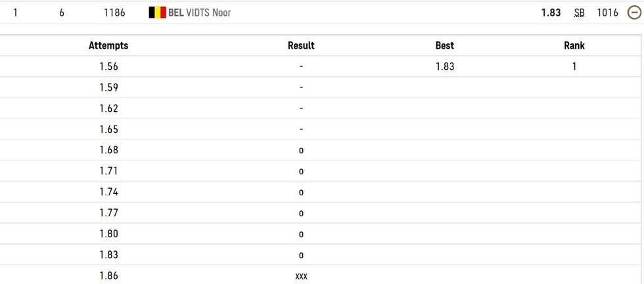644x284 pixels.
Task: Click the bold 1.83 final mark
Action: [551, 12]
